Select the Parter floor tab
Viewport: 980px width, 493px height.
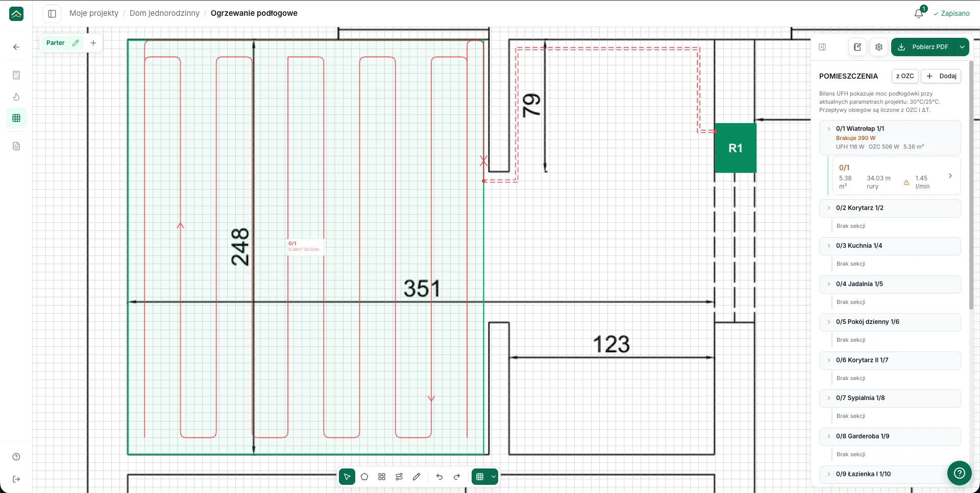[56, 43]
